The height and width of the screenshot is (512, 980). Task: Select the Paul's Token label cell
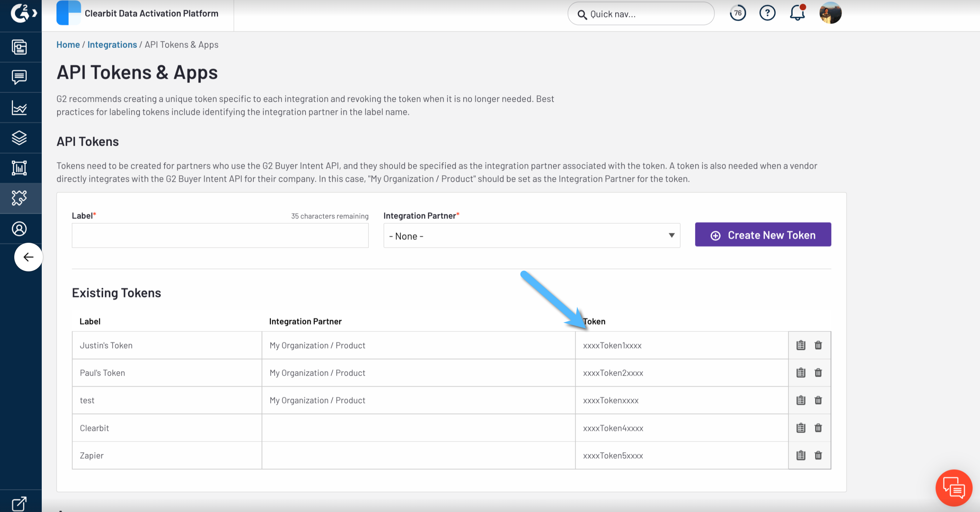point(167,373)
